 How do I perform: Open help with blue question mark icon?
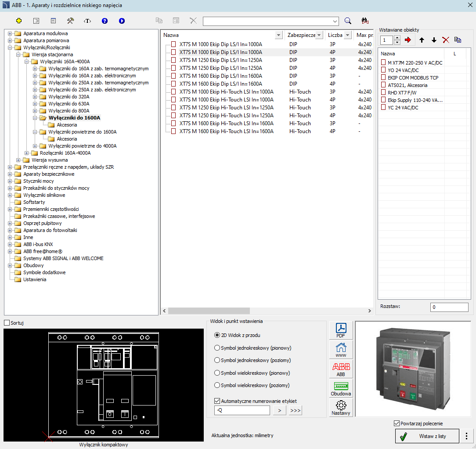105,21
